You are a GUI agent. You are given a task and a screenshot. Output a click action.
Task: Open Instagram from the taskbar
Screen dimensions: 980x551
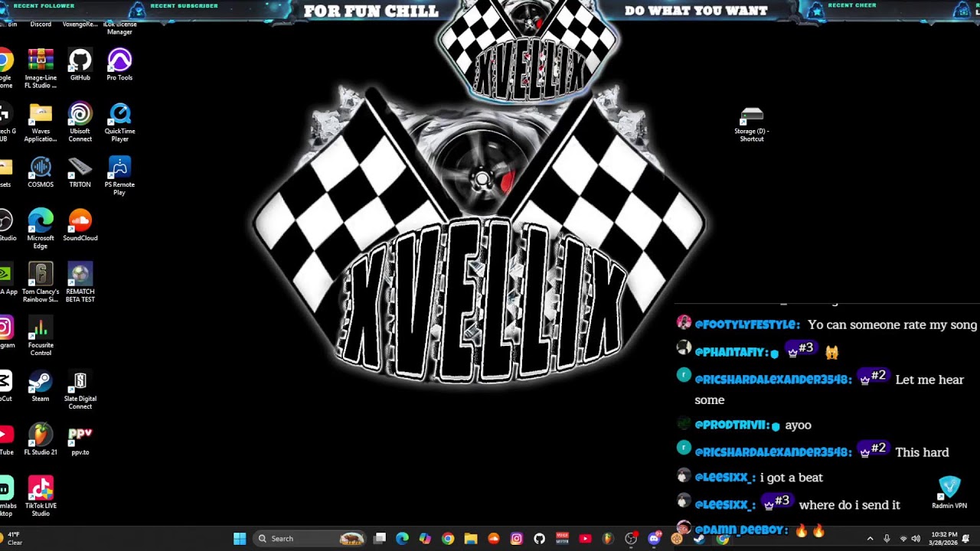click(x=517, y=539)
